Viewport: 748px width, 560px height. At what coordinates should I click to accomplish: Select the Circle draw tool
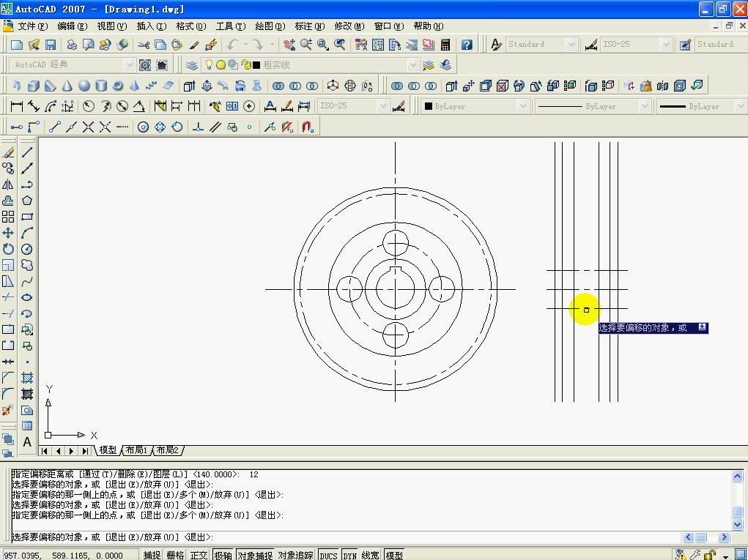(27, 250)
